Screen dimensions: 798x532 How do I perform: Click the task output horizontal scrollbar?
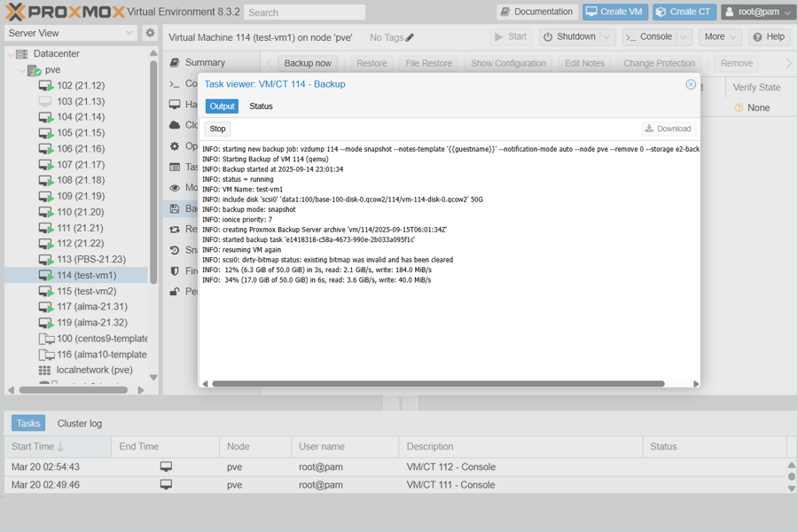coord(438,384)
